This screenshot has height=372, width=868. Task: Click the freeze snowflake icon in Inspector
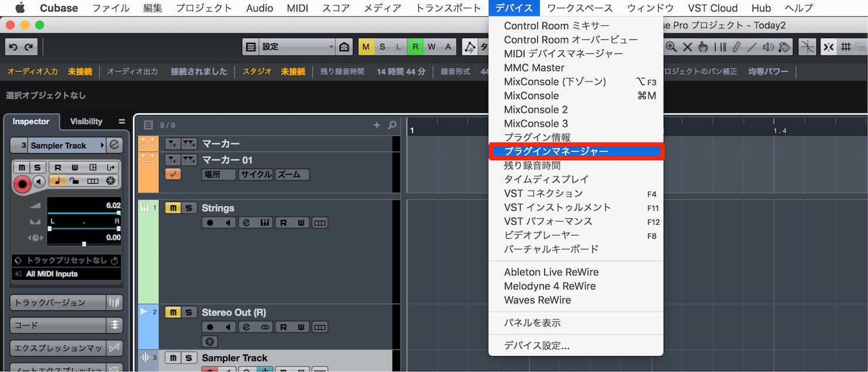[110, 181]
